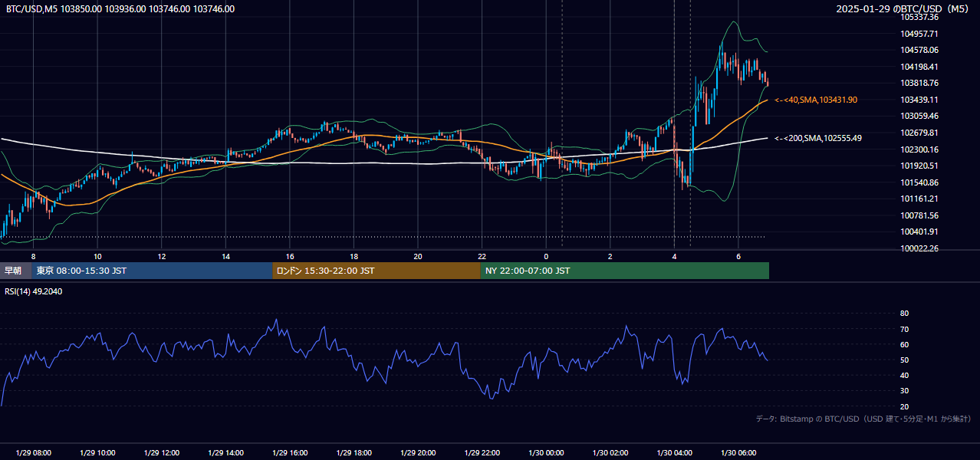Click the 1/30 06:00 timestamp

[x=738, y=453]
